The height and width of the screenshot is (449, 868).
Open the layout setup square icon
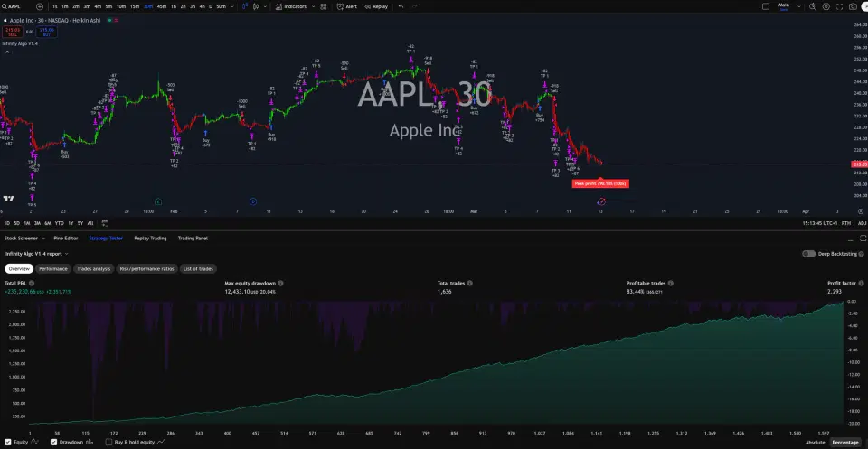pyautogui.click(x=766, y=6)
